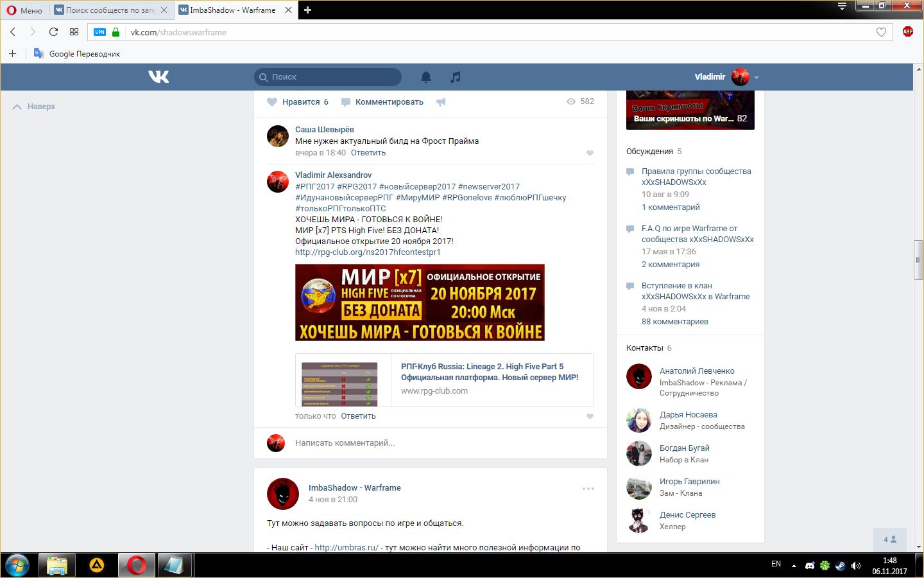This screenshot has width=924, height=578.
Task: Click the page vertical scrollbar thumb
Action: pyautogui.click(x=918, y=260)
